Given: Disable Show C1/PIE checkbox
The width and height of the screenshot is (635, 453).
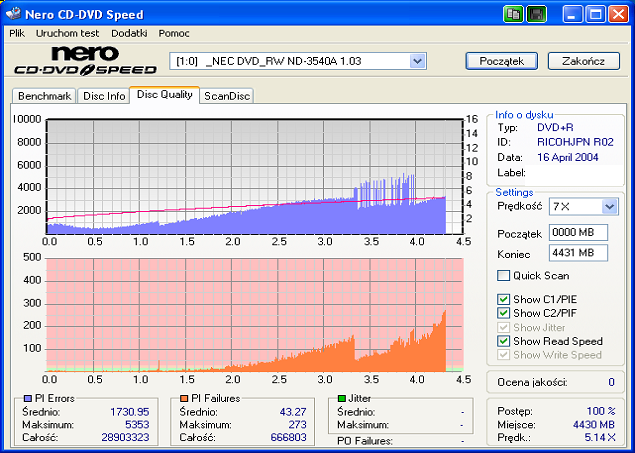Looking at the screenshot, I should click(x=503, y=299).
